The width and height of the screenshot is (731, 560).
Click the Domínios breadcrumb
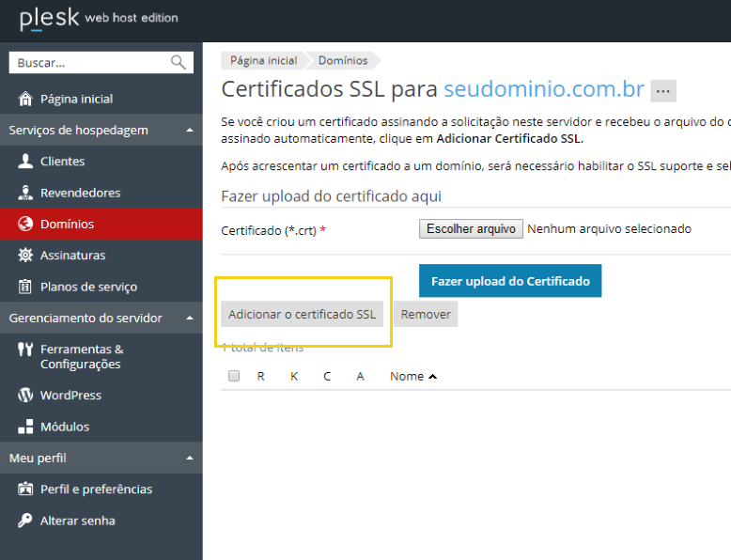(343, 61)
